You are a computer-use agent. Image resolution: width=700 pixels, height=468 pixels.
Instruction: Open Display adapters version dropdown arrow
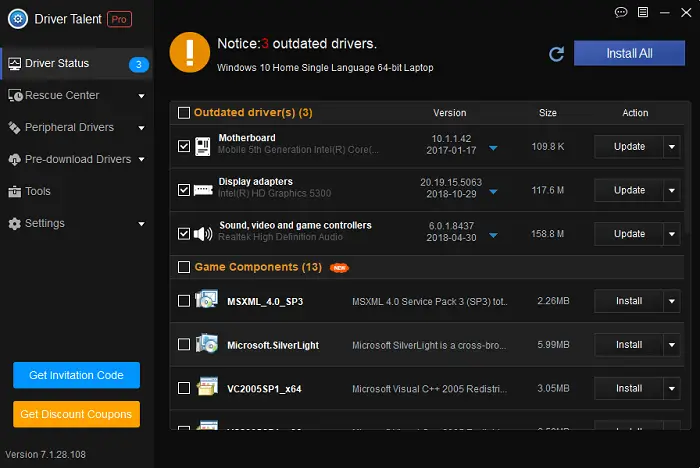click(x=493, y=192)
